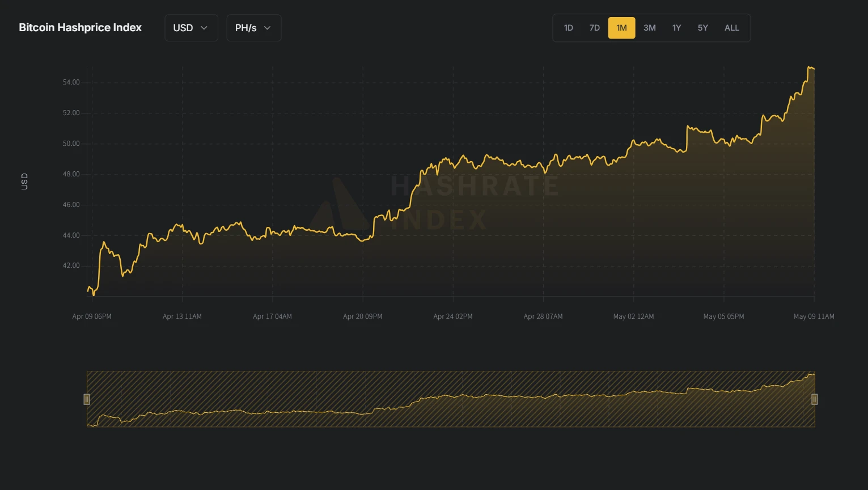The width and height of the screenshot is (868, 490).
Task: Click the Apr 24 02PM axis label
Action: click(452, 316)
